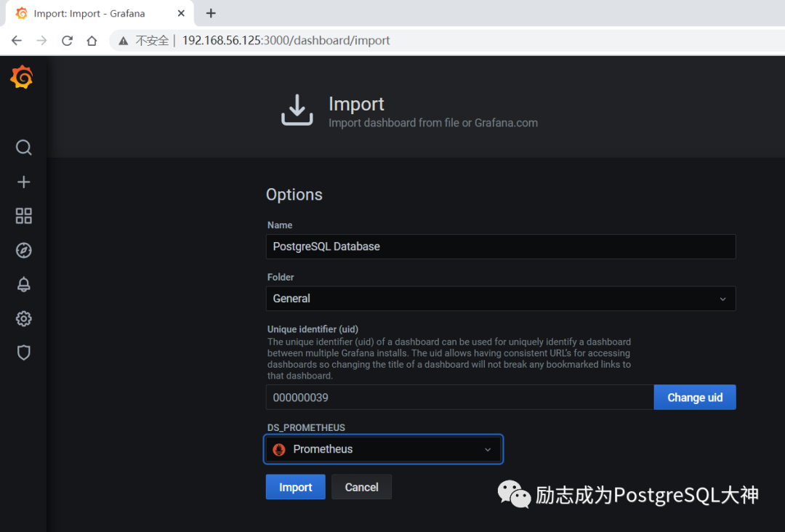Open the Explore compass icon in sidebar

(23, 250)
